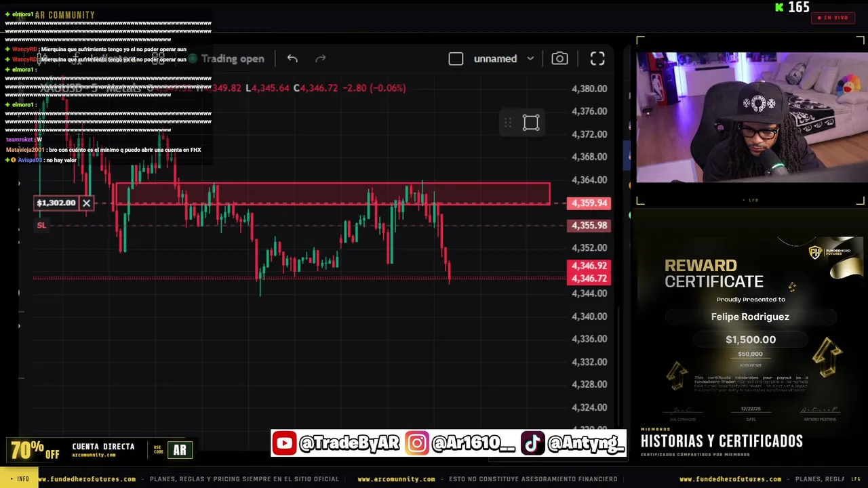Click teamroket's chat message
The image size is (868, 488).
pos(24,140)
